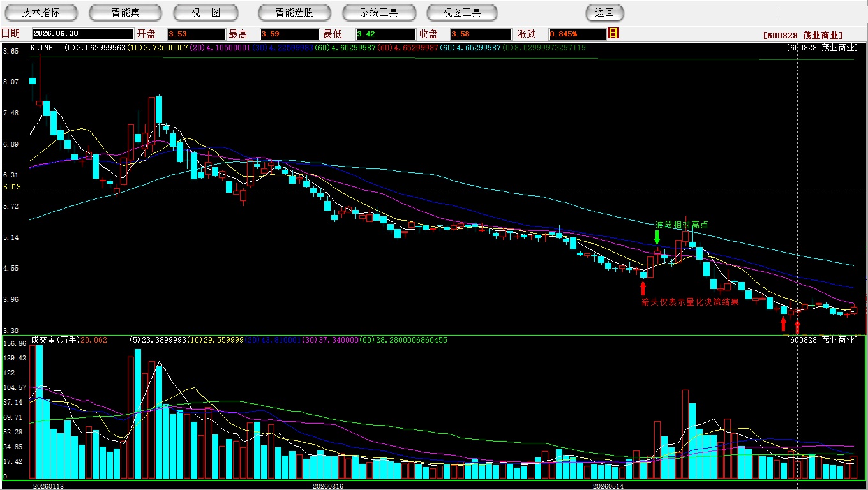Click the date field showing 2026.06.30

coord(82,34)
